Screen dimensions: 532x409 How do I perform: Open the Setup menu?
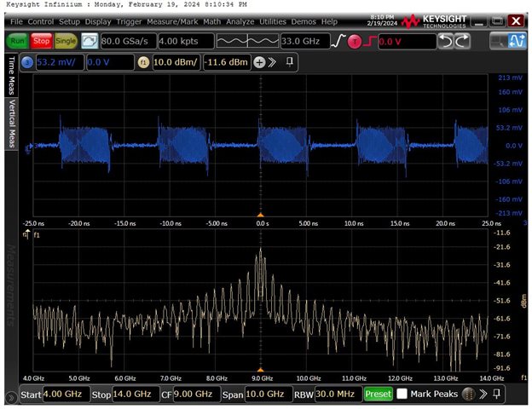click(x=69, y=21)
